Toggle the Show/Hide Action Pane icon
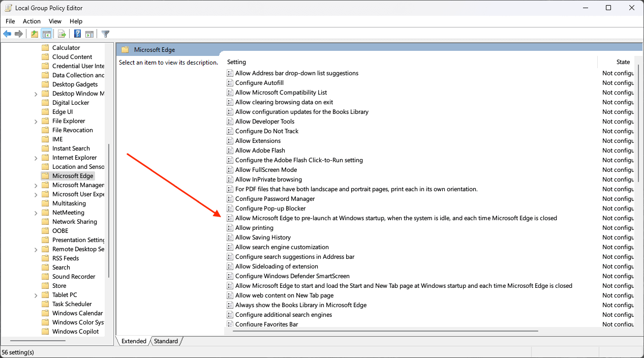Screen dimensions: 644x358 click(89, 34)
